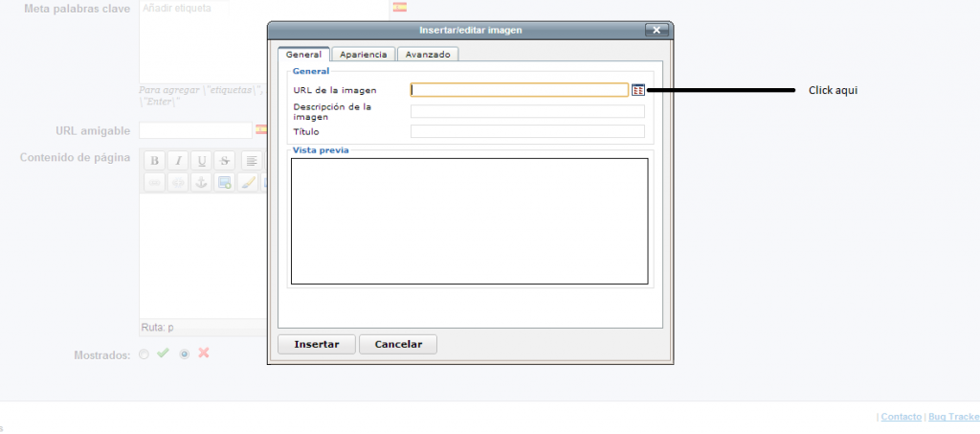Click the align left icon in editor
Viewport: 980px width, 434px height.
(x=252, y=160)
